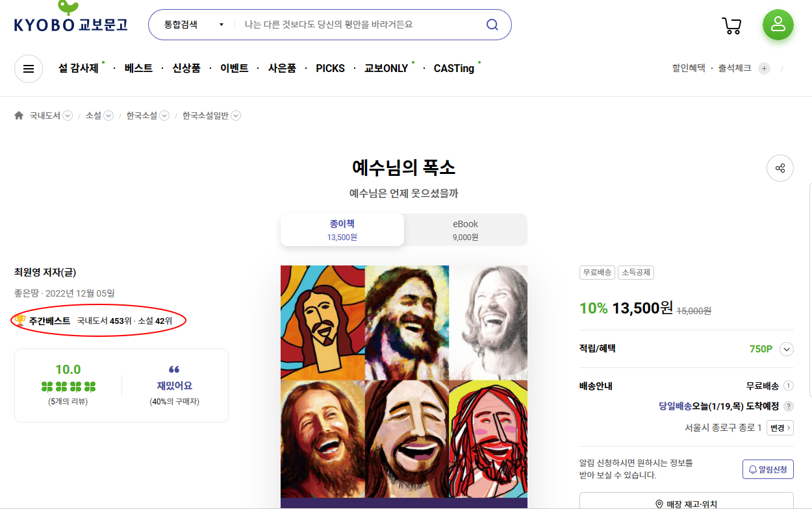Open the PICKS menu
The width and height of the screenshot is (812, 516).
point(331,68)
